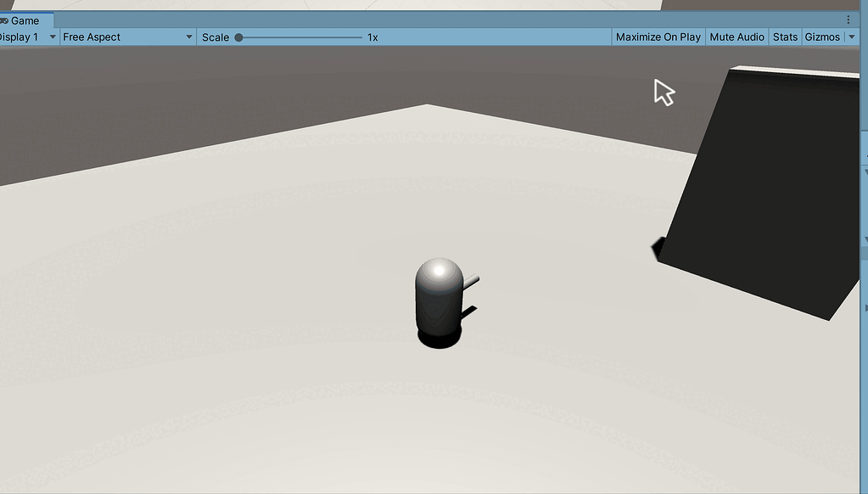This screenshot has height=494, width=868.
Task: Click the Display 1 dropdown arrow icon
Action: click(53, 36)
